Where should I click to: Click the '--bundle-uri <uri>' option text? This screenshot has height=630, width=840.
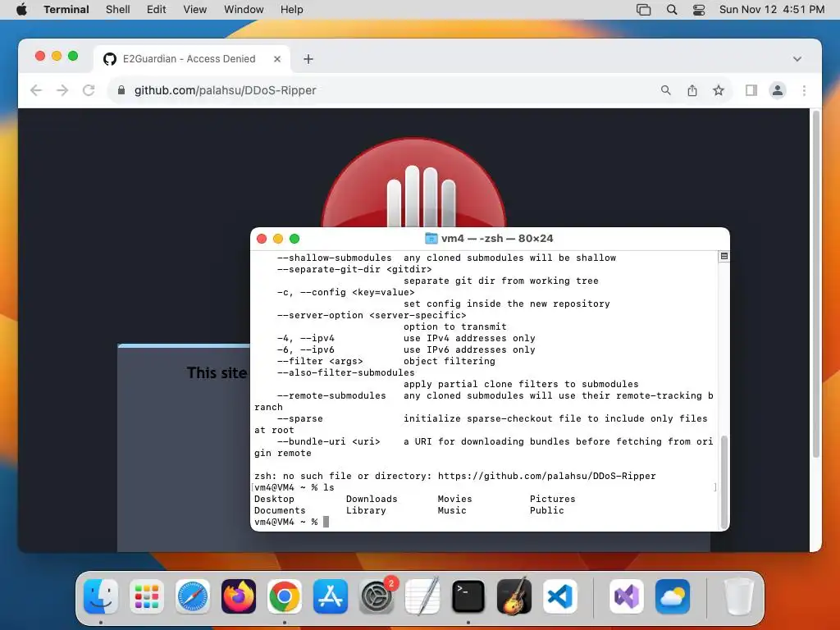(x=328, y=441)
